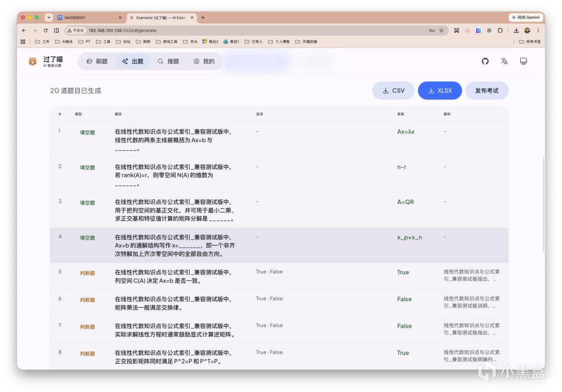
Task: Open the 所有书签 folder
Action: pos(530,42)
